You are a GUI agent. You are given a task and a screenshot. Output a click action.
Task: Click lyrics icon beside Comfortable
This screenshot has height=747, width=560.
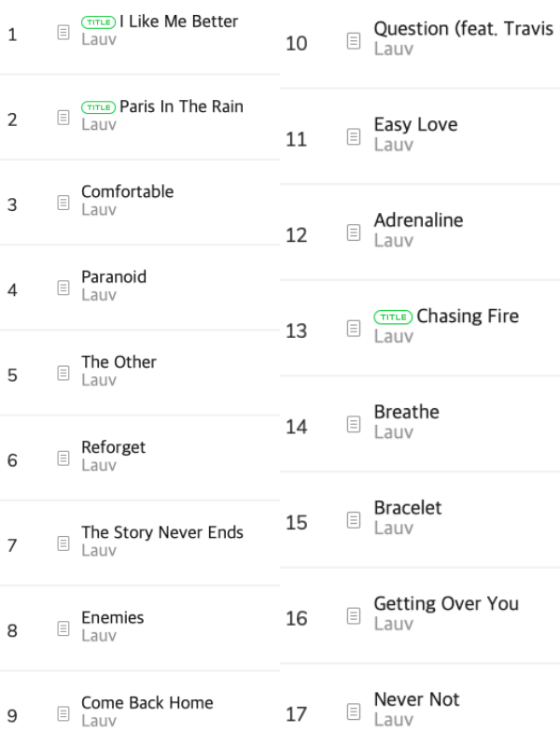[63, 203]
